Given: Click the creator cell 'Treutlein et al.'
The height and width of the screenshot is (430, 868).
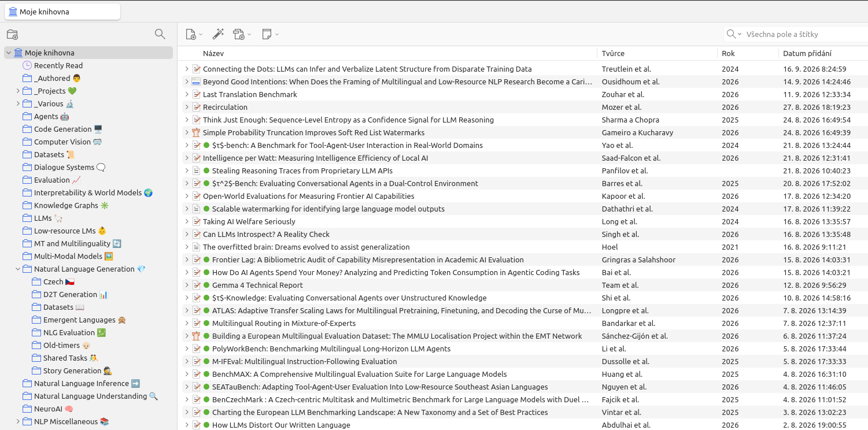Looking at the screenshot, I should point(626,69).
